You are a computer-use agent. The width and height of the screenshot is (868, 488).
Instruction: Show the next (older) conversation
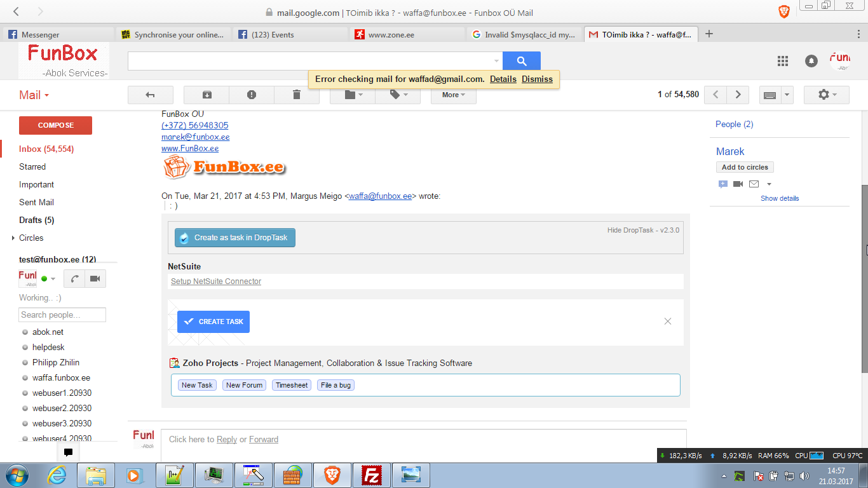738,95
